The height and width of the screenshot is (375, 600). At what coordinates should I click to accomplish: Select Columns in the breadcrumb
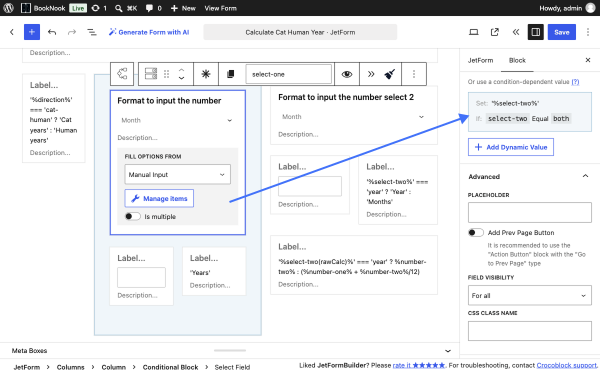point(70,367)
